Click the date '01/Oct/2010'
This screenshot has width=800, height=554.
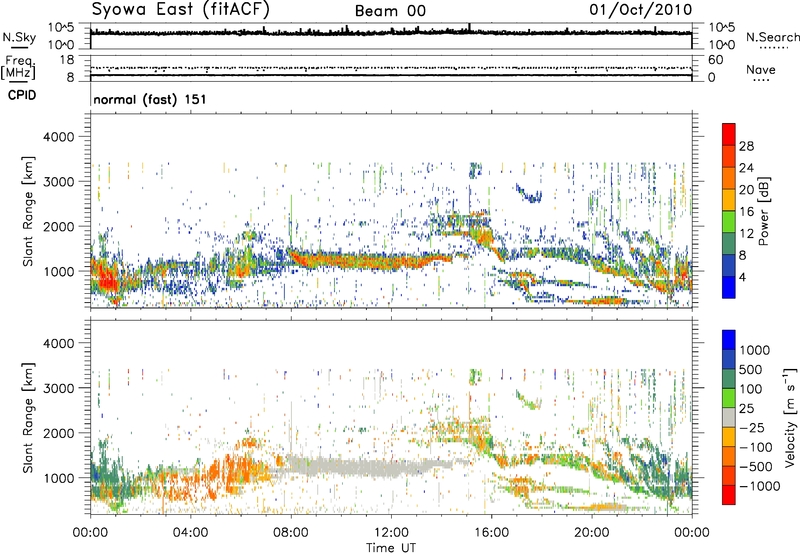point(640,10)
